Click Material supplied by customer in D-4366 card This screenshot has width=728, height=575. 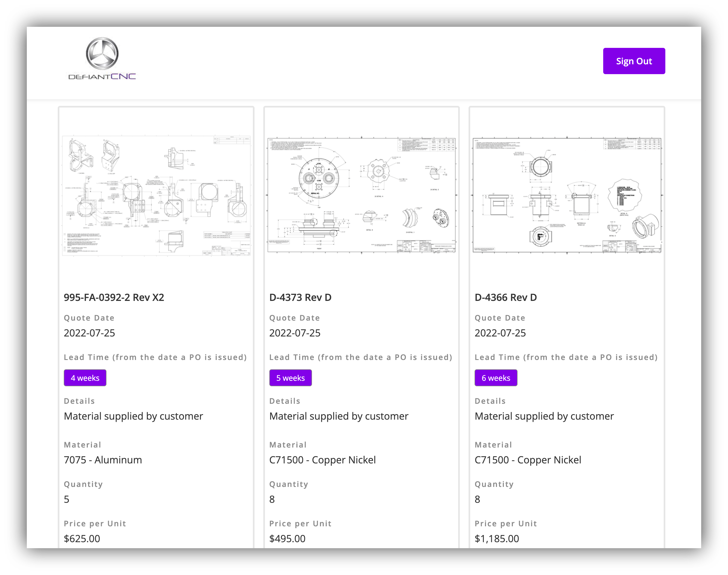544,416
